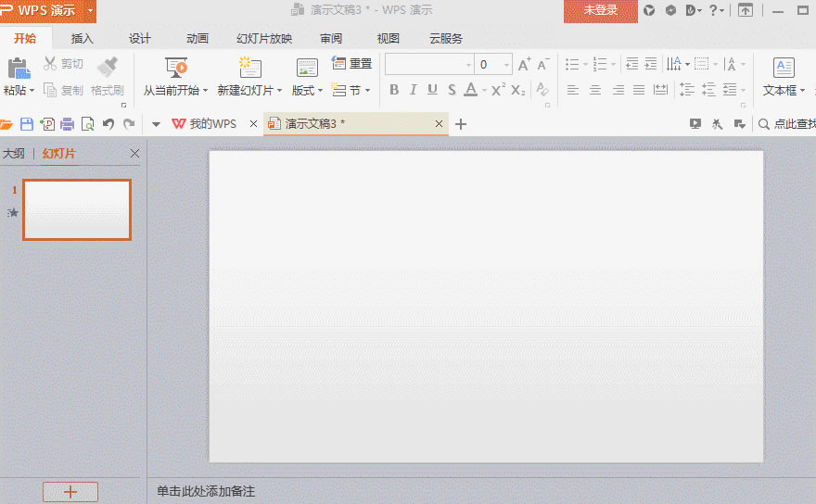Add slide with the plus button below thumbnails

(x=70, y=492)
